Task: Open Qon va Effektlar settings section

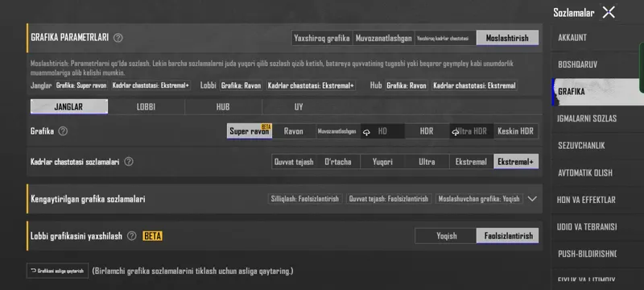Action: 597,200
